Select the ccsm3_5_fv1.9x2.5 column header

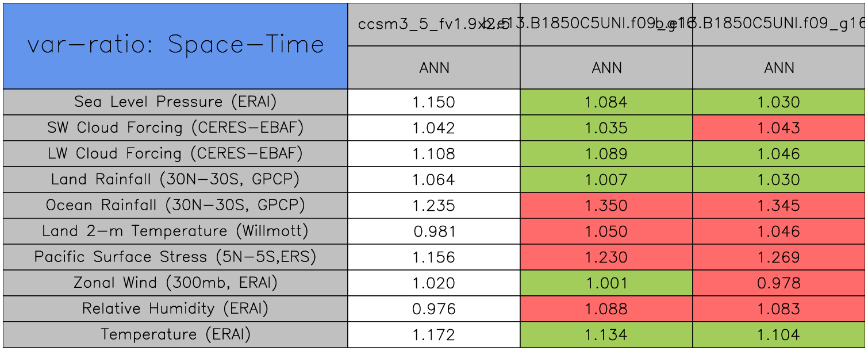pos(433,24)
